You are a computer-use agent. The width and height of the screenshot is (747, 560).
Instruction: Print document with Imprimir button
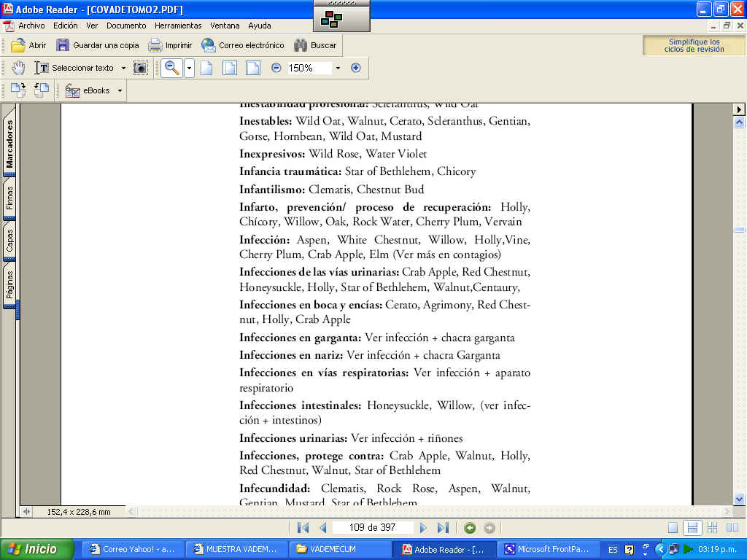(170, 45)
